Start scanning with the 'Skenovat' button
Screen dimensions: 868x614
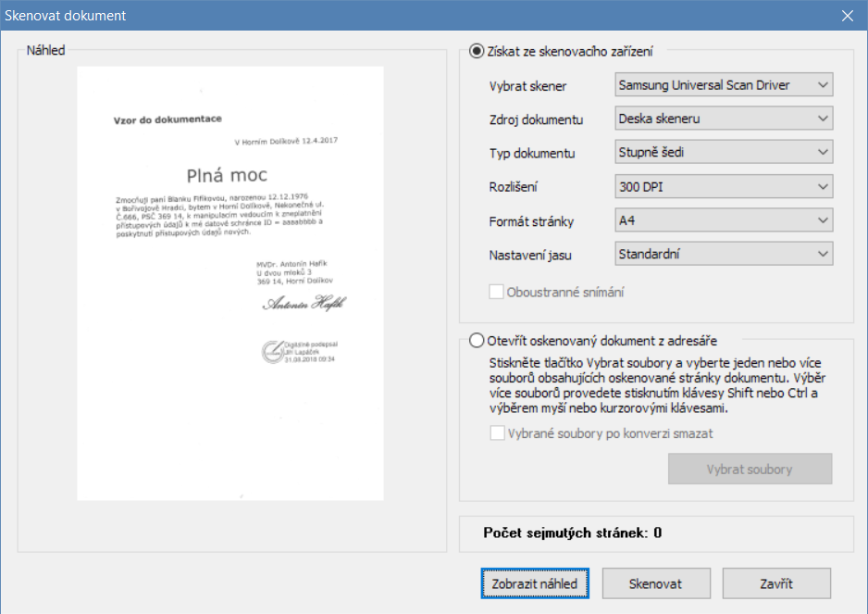click(x=655, y=583)
